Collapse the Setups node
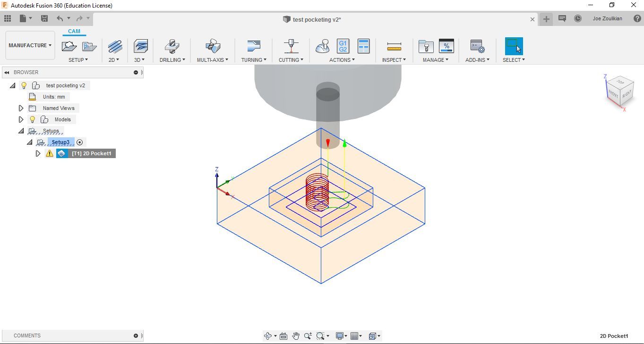 tap(21, 131)
